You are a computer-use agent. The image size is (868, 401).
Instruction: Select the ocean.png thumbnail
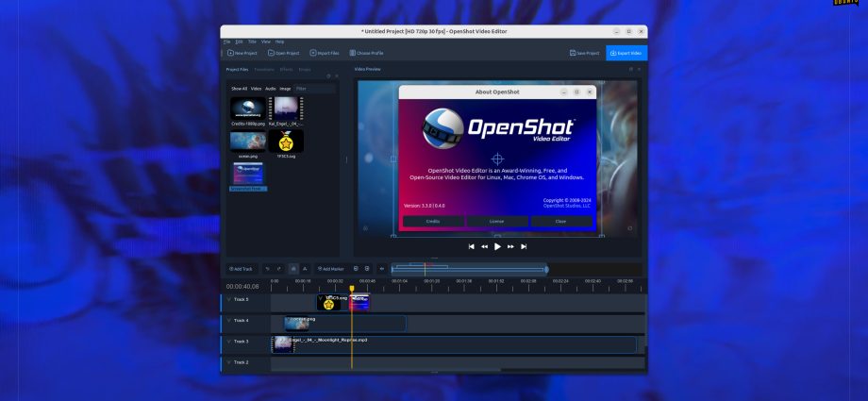click(x=247, y=142)
